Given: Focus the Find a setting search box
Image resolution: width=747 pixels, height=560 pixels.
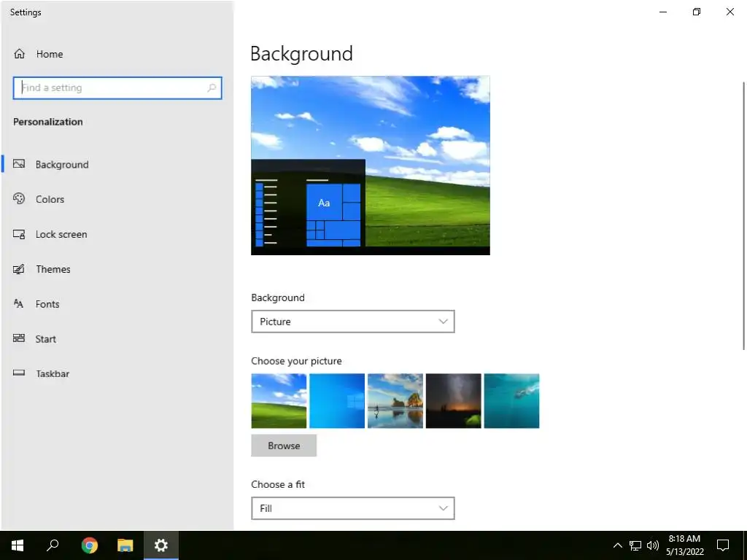Looking at the screenshot, I should pos(117,87).
